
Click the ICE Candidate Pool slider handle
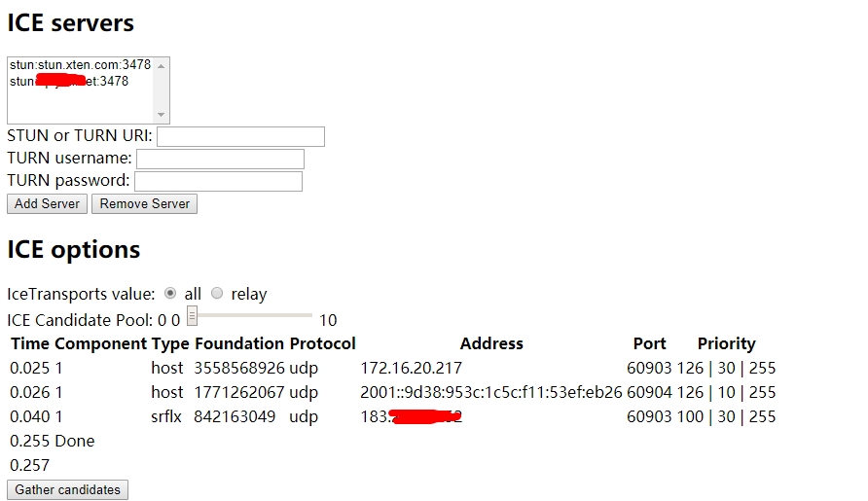coord(192,316)
